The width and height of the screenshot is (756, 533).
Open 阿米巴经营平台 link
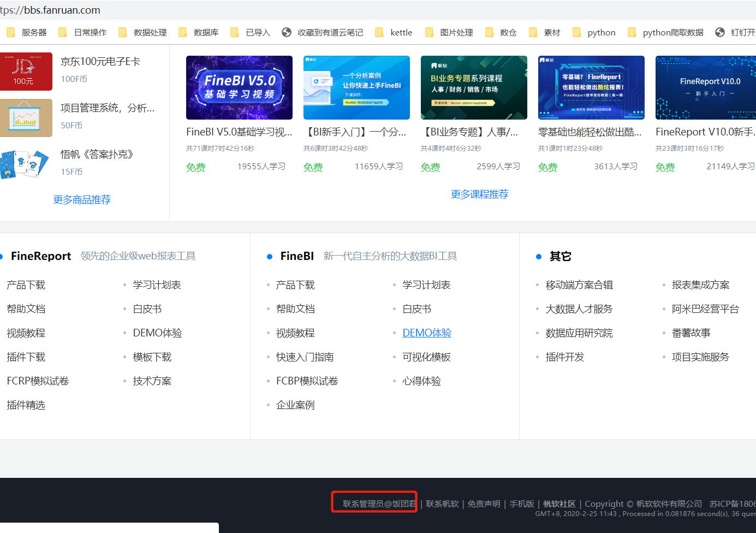705,309
